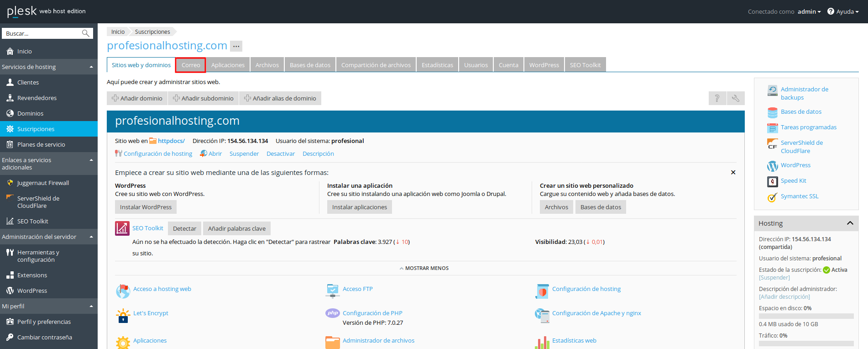Switch to the Bases de datos tab
Viewport: 868px width, 349px height.
[x=310, y=65]
